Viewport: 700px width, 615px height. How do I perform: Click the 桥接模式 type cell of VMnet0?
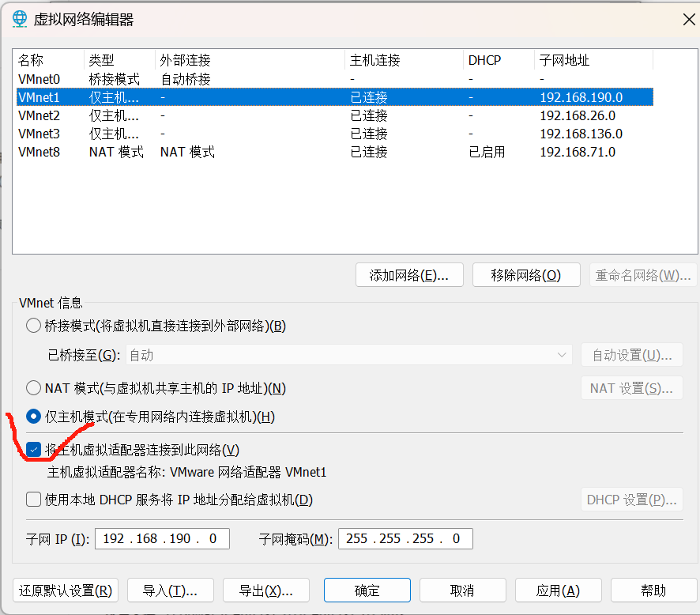[x=115, y=79]
